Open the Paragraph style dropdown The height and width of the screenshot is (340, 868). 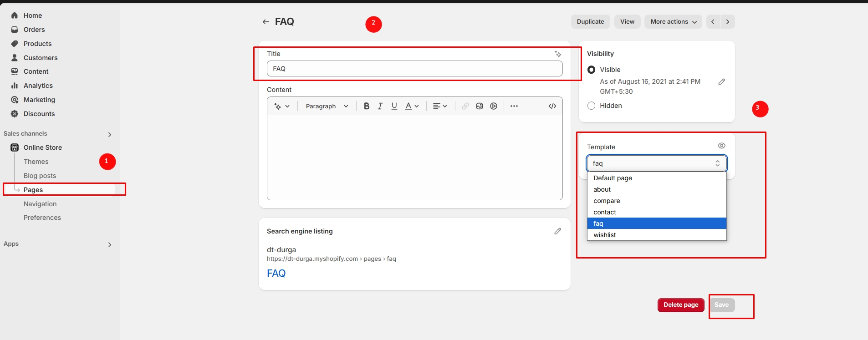327,106
